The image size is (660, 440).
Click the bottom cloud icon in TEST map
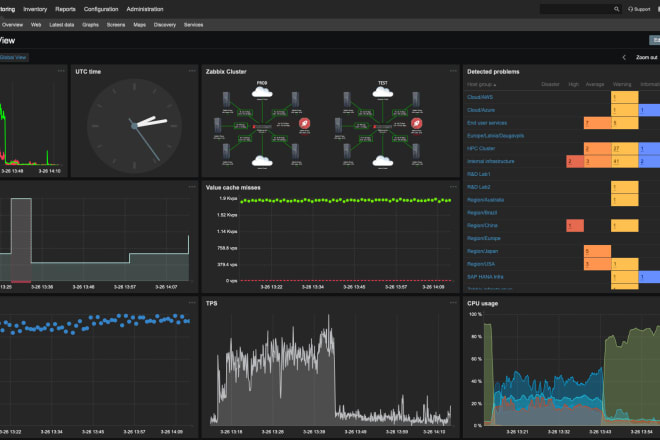click(383, 161)
